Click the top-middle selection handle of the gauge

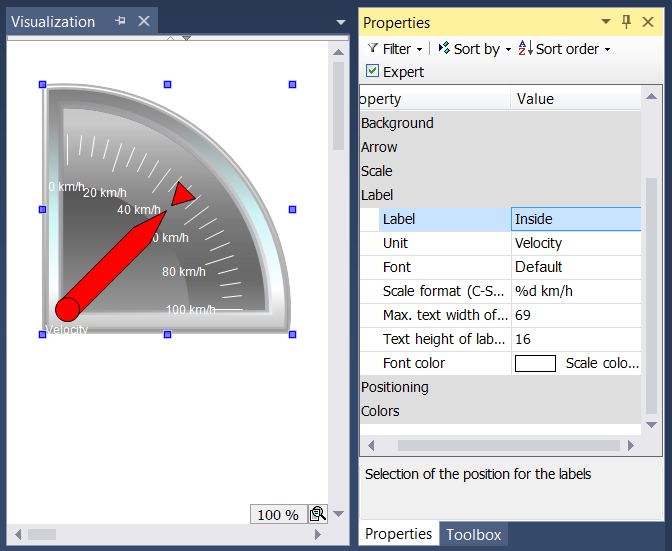click(168, 84)
